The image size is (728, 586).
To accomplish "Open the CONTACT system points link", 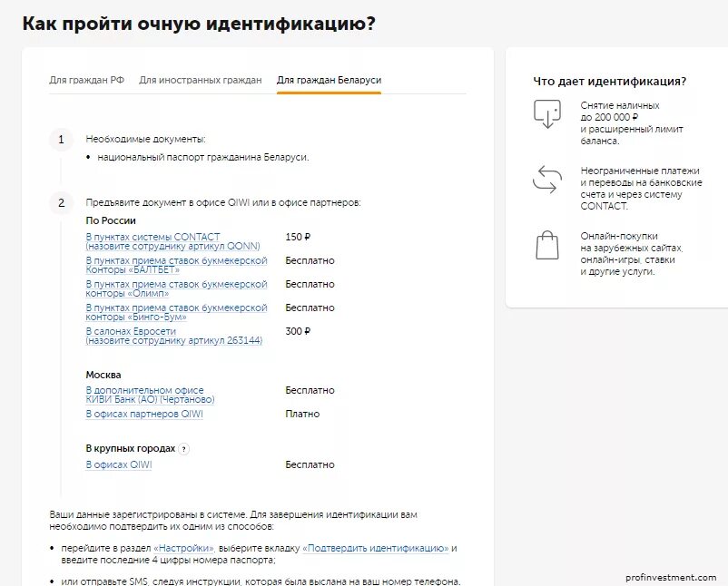I will [x=172, y=241].
